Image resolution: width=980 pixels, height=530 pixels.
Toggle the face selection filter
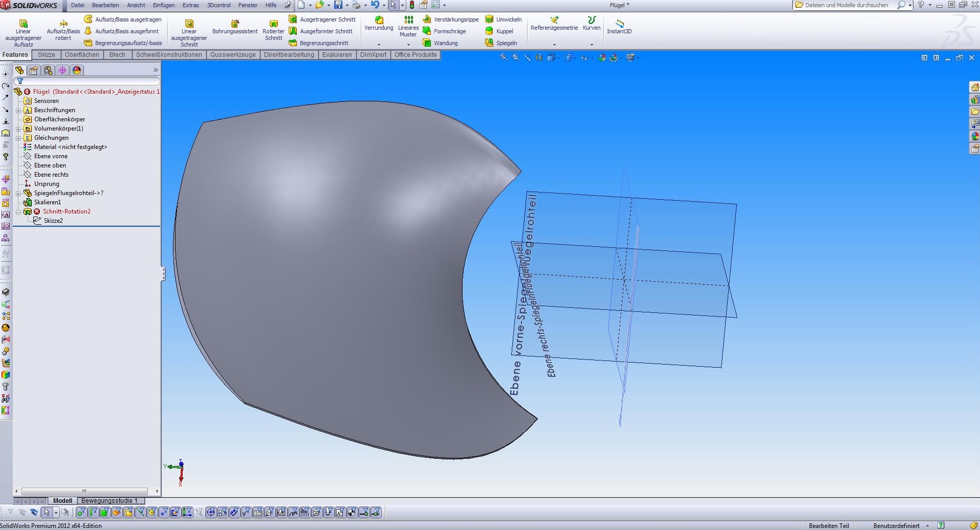tap(104, 512)
